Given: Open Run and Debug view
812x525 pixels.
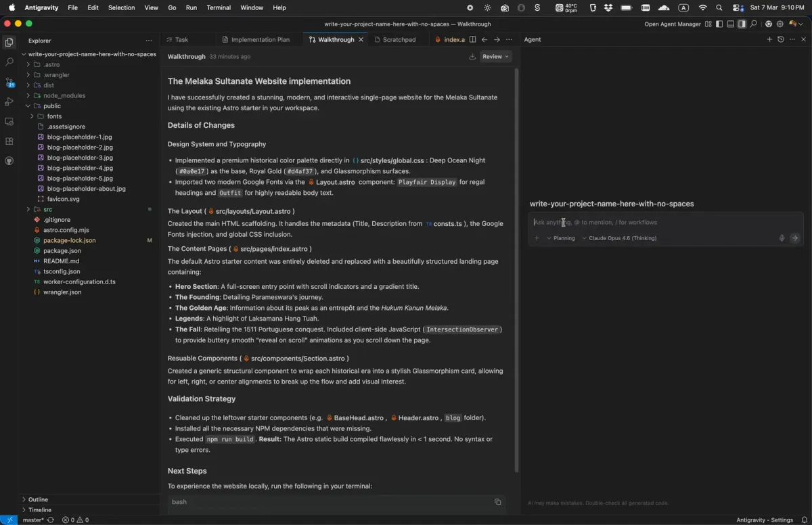Looking at the screenshot, I should point(9,101).
